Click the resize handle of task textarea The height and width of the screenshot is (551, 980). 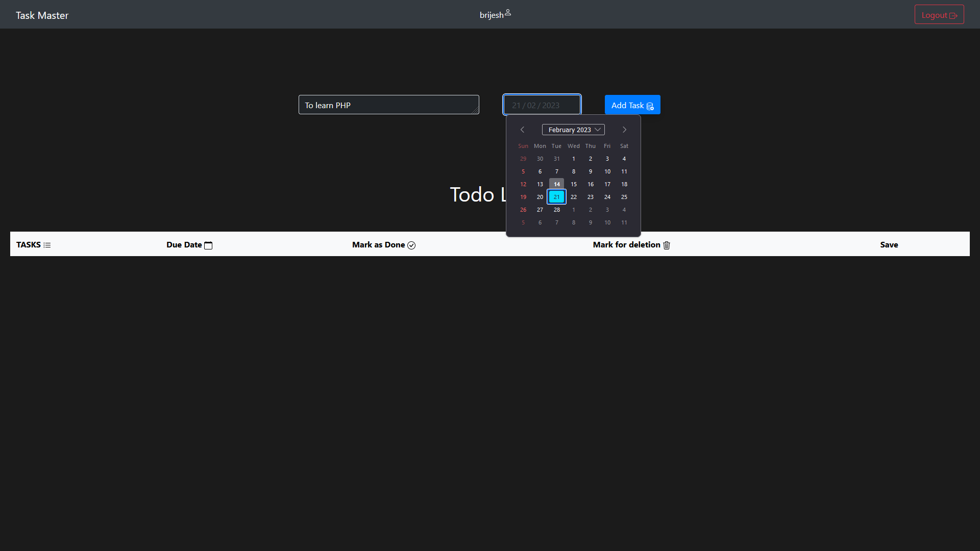(476, 111)
